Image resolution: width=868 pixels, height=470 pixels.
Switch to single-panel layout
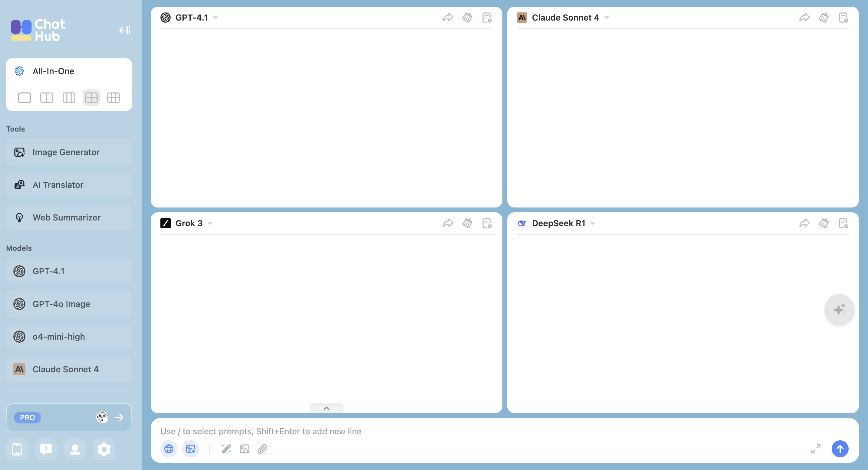coord(24,98)
